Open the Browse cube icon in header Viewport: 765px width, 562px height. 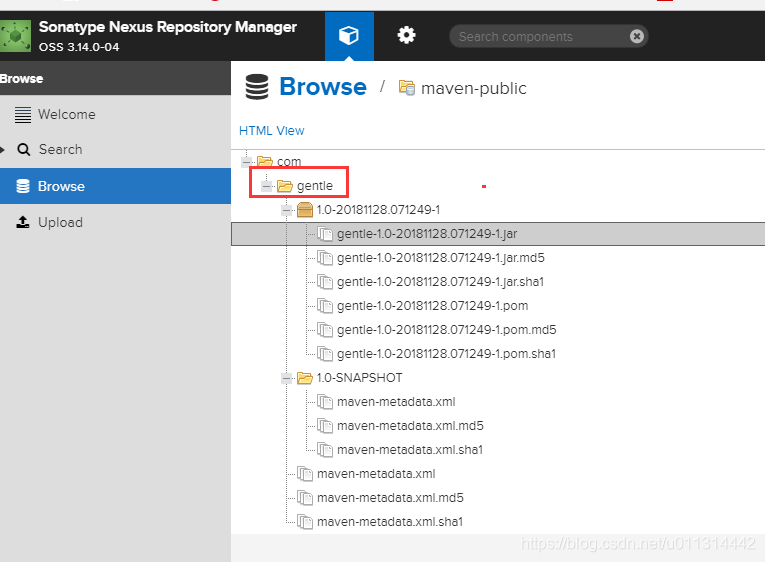point(349,36)
